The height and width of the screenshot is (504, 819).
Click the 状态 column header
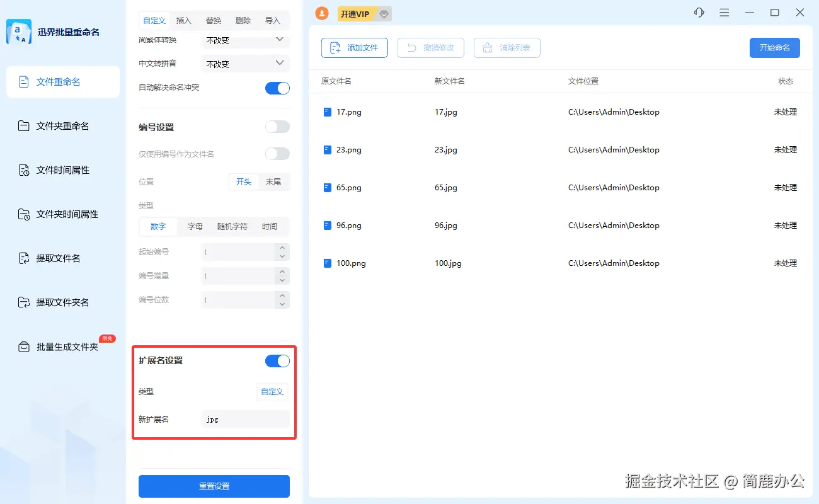(x=786, y=81)
